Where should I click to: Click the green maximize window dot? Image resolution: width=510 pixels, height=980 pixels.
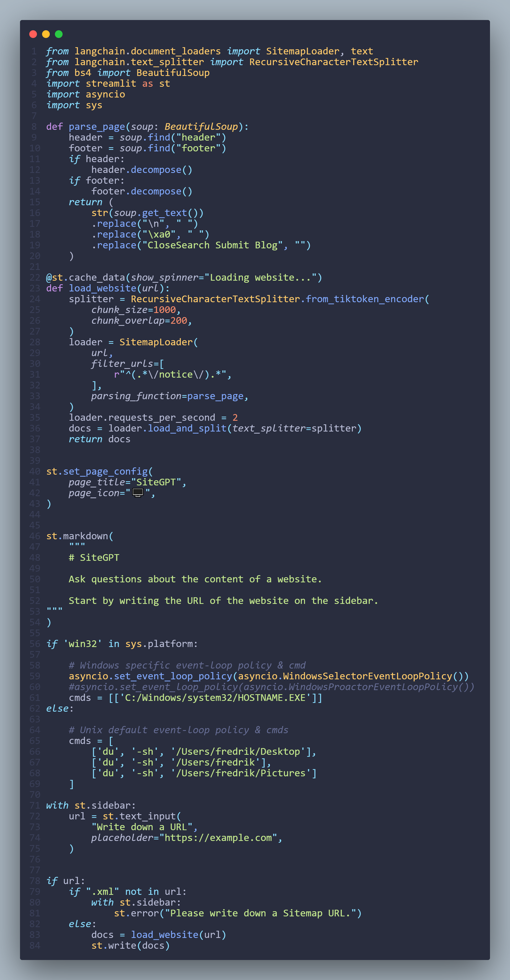point(58,34)
